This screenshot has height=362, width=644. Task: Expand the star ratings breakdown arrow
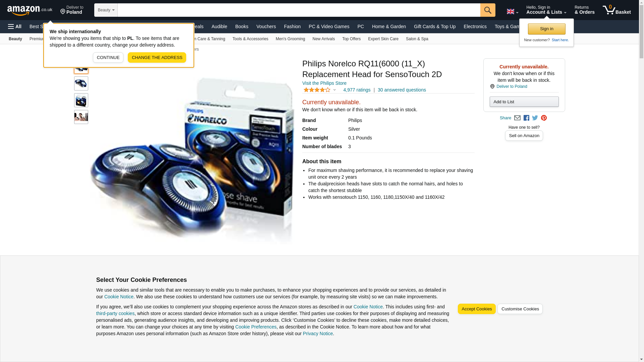click(x=334, y=90)
